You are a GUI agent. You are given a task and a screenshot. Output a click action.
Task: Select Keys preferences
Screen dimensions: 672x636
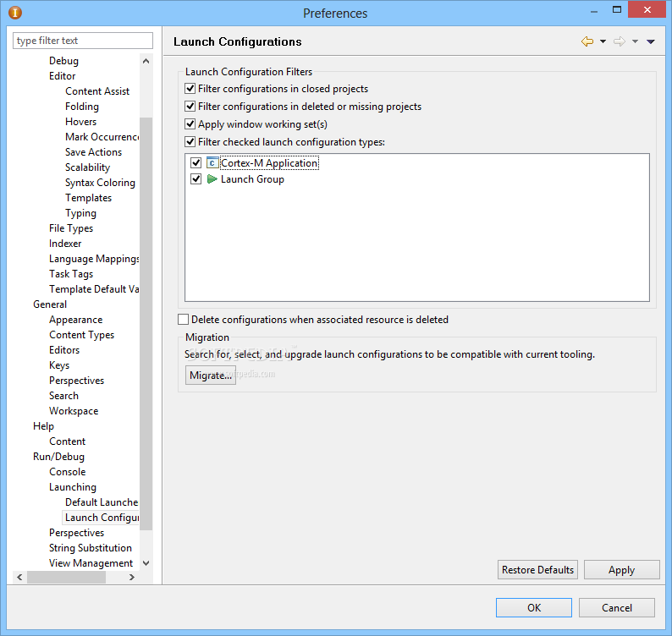[59, 365]
